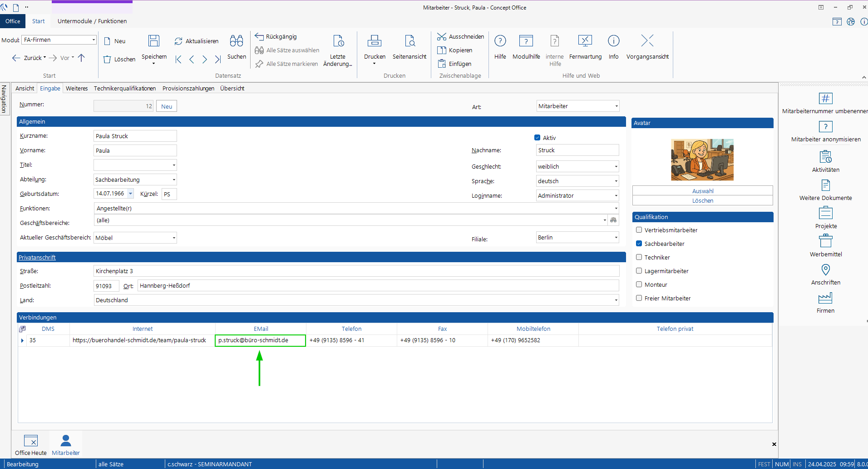The height and width of the screenshot is (469, 868).
Task: Click the Auswahl link under avatar
Action: pyautogui.click(x=702, y=191)
